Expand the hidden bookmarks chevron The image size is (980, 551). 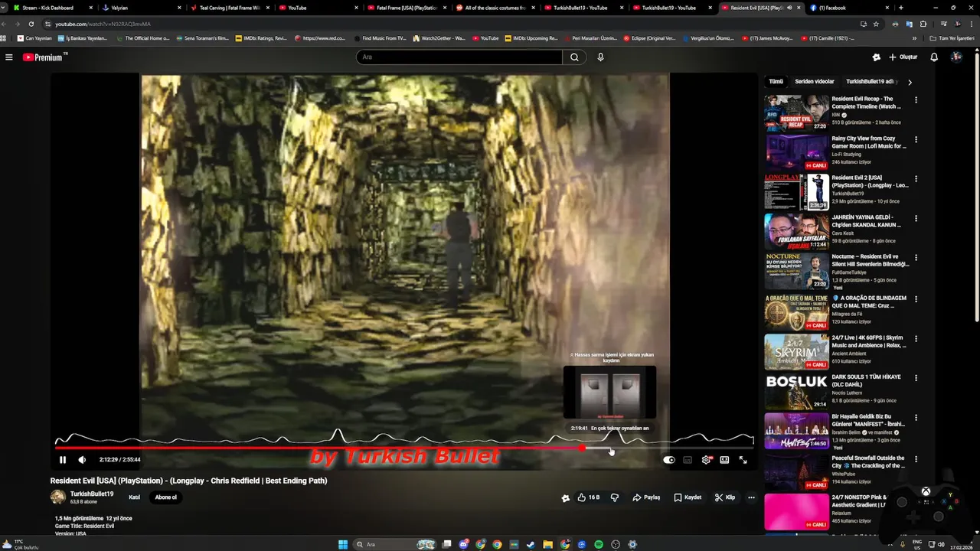(914, 38)
